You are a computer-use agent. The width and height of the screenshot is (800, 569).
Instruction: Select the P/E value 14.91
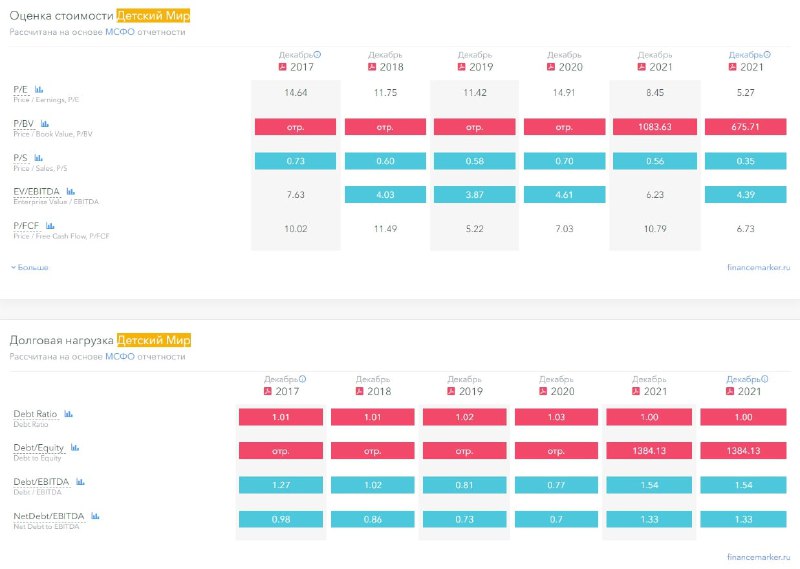[564, 93]
